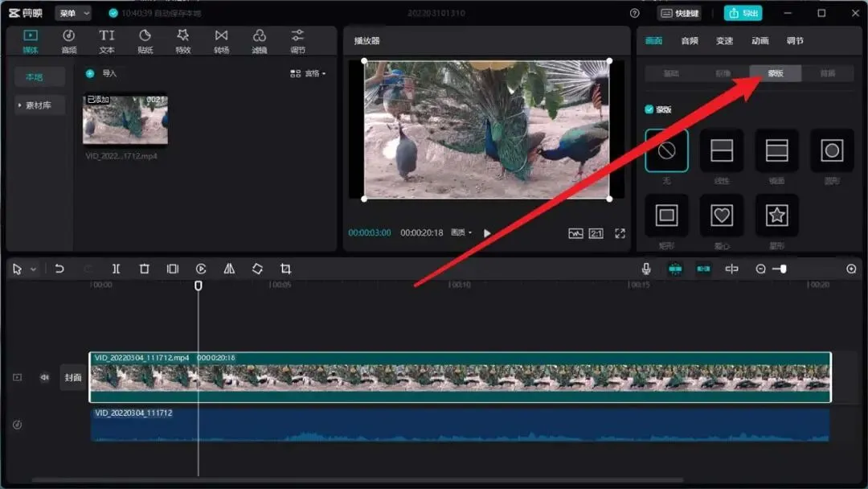Click the mirror flip icon

pyautogui.click(x=229, y=269)
